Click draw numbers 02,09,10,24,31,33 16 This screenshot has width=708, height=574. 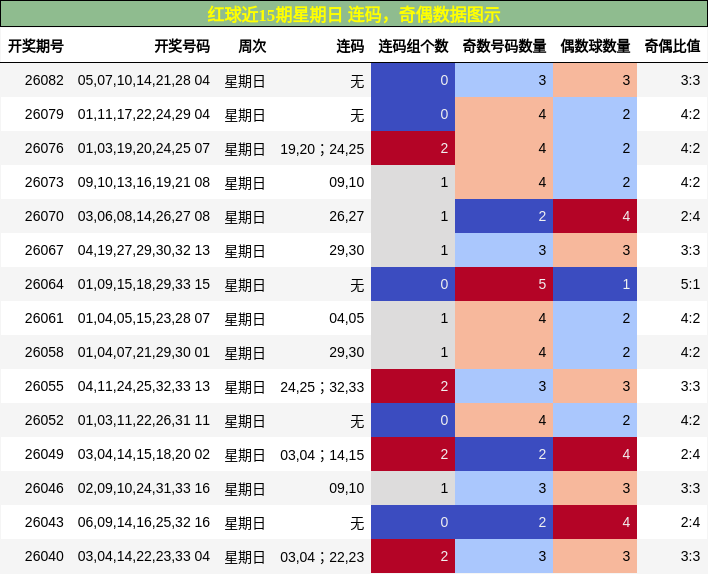144,488
